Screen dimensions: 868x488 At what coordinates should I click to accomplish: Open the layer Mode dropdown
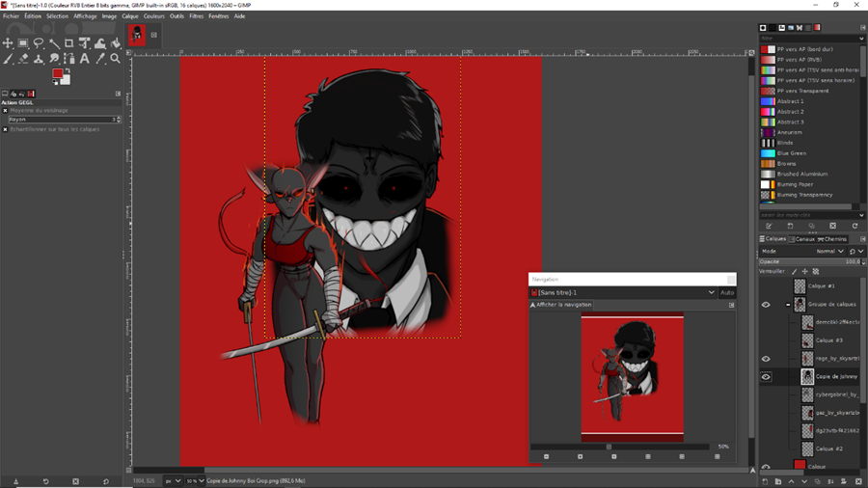tap(828, 251)
